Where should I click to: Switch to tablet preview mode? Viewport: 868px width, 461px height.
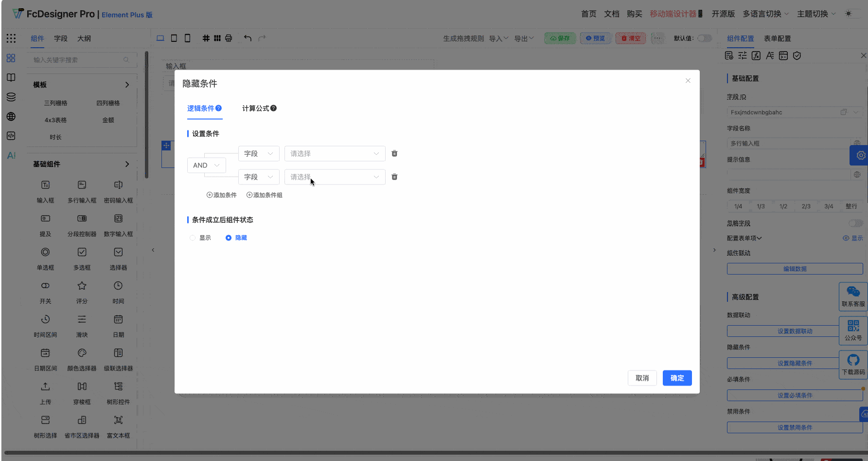coord(174,37)
